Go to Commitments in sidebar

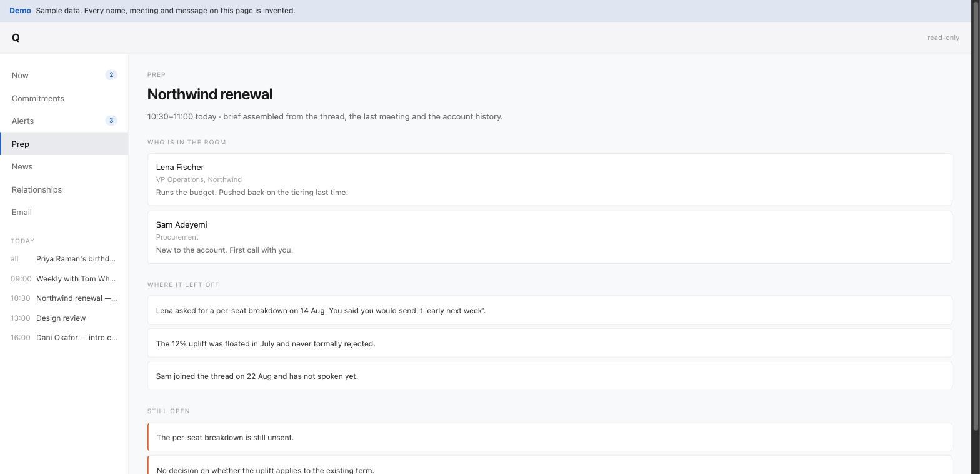pyautogui.click(x=64, y=98)
